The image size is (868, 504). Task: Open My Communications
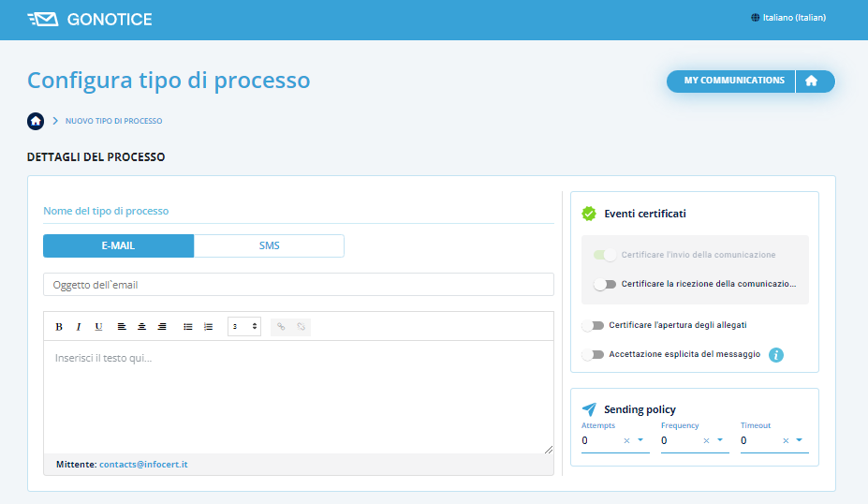[733, 82]
